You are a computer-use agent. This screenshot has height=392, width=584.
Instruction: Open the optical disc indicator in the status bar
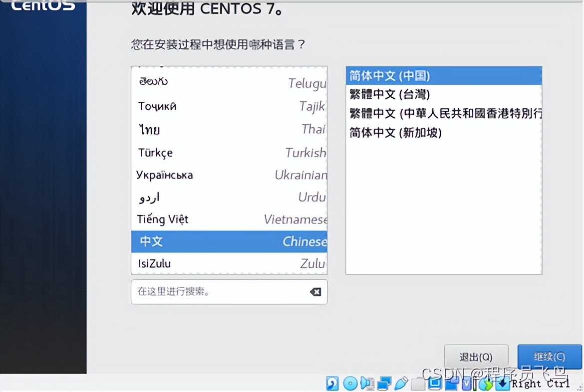[x=350, y=383]
